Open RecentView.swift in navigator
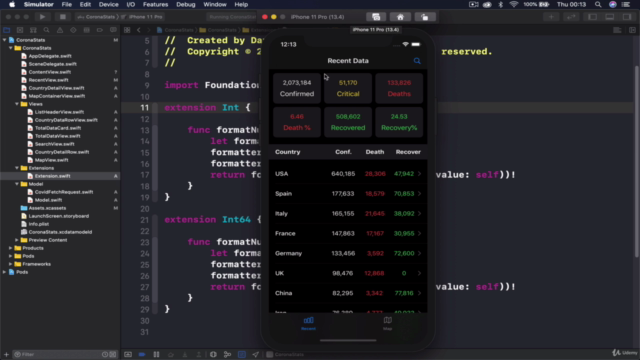The image size is (640, 360). [x=48, y=80]
